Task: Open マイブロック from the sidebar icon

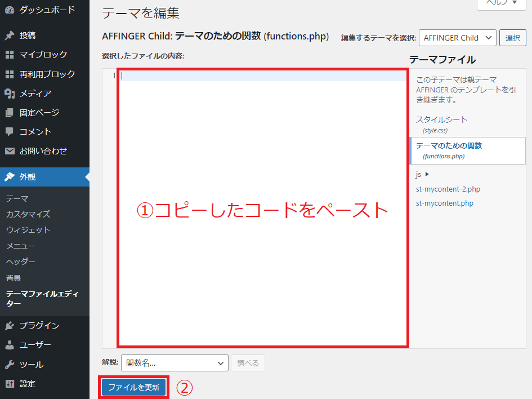Action: tap(8, 55)
